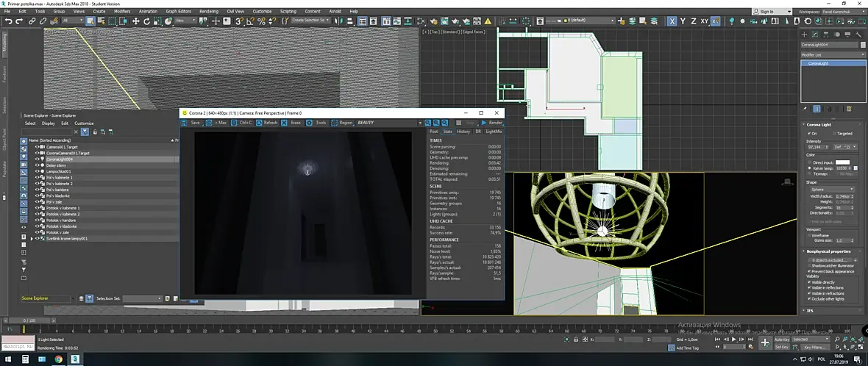The height and width of the screenshot is (366, 868).
Task: Toggle the Angle Snap icon
Action: [x=250, y=21]
